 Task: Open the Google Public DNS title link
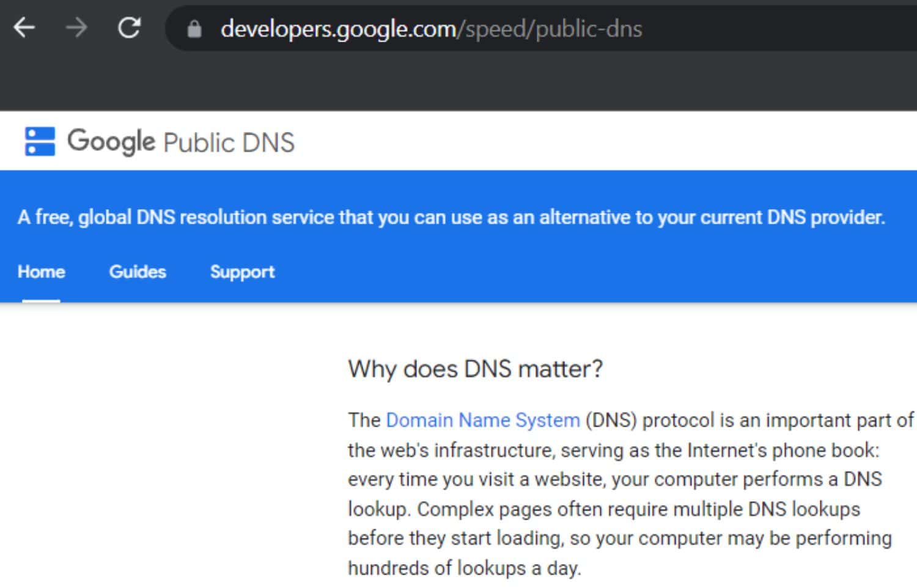click(181, 142)
